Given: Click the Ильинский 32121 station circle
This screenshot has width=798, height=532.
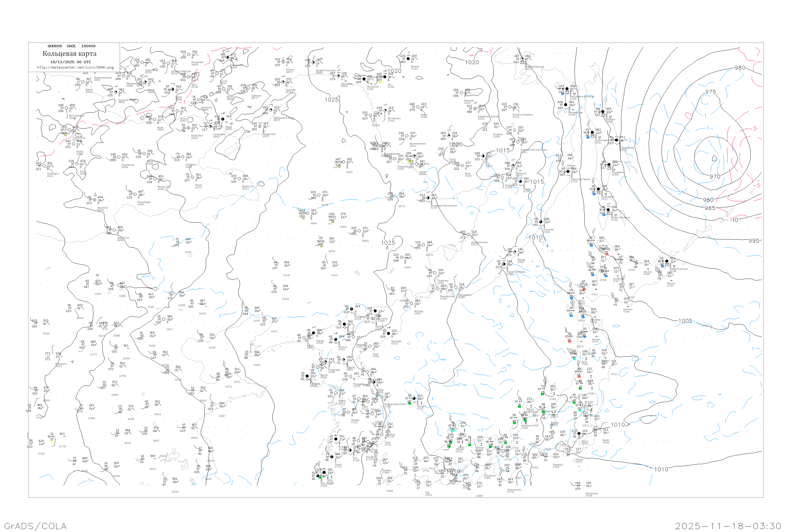Looking at the screenshot, I should point(598,189).
